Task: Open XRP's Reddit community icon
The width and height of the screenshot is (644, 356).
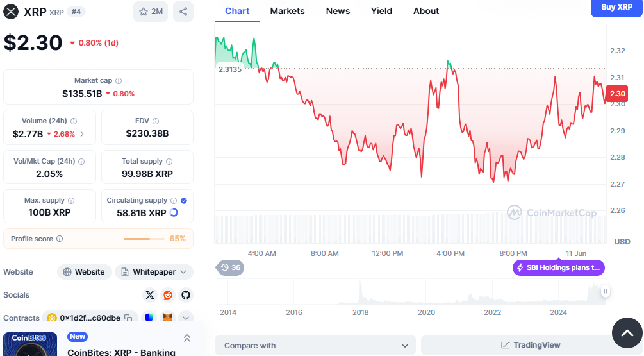Action: pos(168,295)
